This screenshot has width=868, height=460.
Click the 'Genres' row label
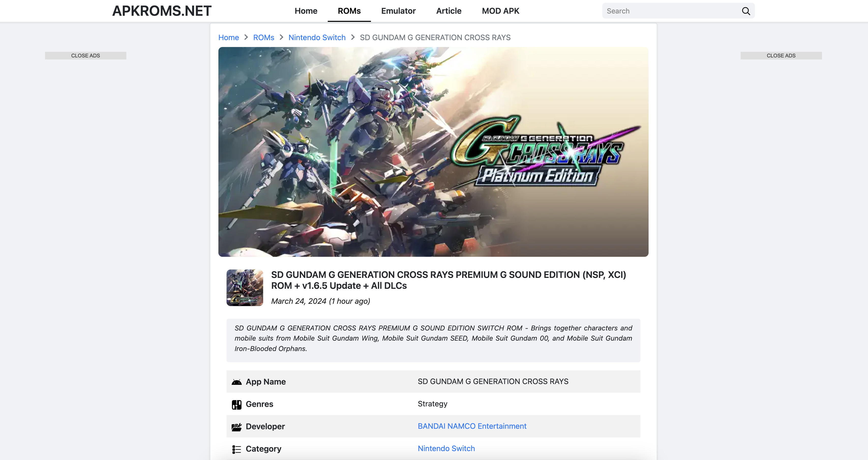click(259, 404)
